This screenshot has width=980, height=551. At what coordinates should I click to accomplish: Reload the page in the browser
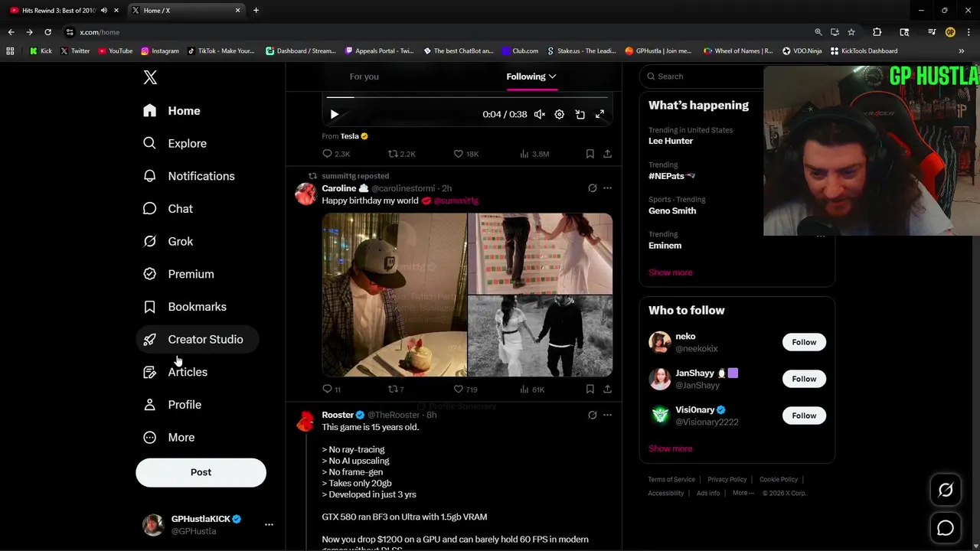[47, 32]
